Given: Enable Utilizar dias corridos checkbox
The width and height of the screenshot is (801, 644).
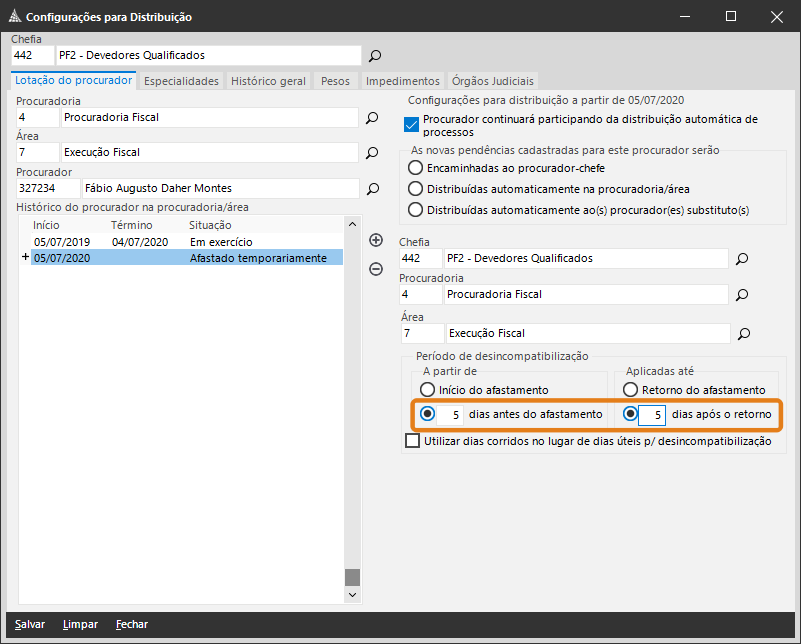Looking at the screenshot, I should (x=412, y=440).
